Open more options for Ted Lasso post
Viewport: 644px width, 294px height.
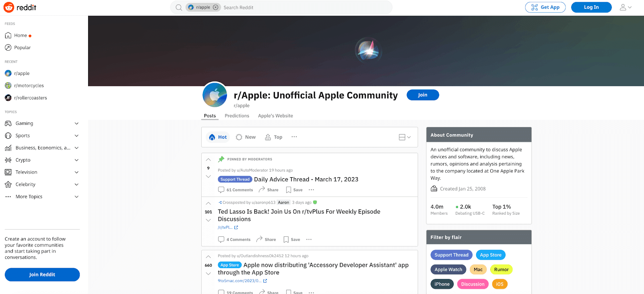coord(309,239)
